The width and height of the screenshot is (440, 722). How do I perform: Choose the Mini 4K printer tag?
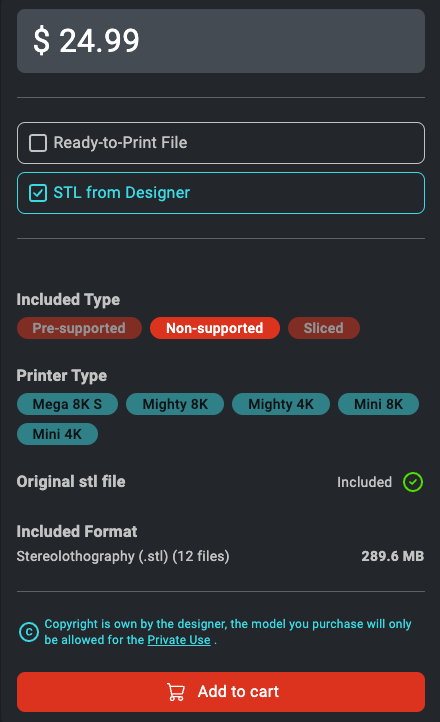(57, 434)
